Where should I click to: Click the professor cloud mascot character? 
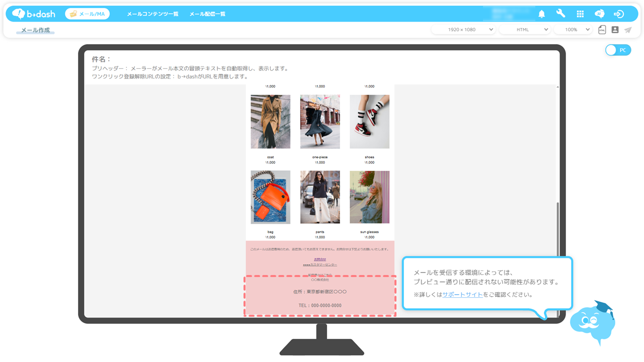click(594, 322)
